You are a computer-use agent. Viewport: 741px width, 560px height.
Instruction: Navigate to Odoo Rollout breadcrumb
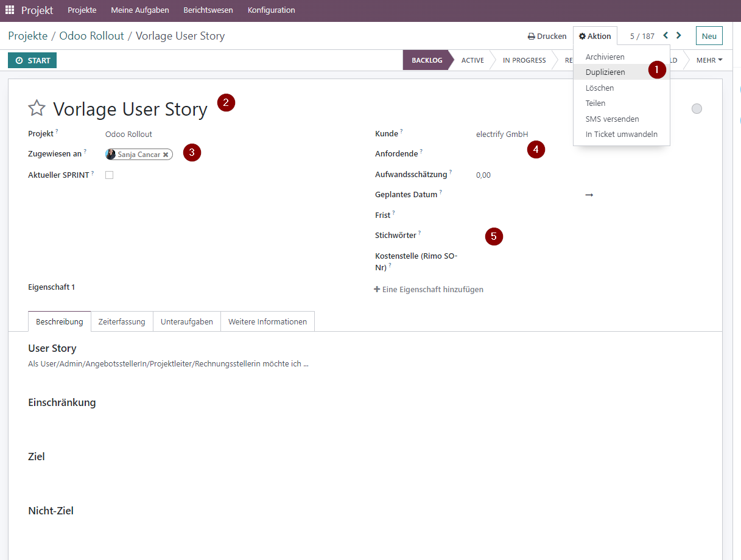click(91, 36)
